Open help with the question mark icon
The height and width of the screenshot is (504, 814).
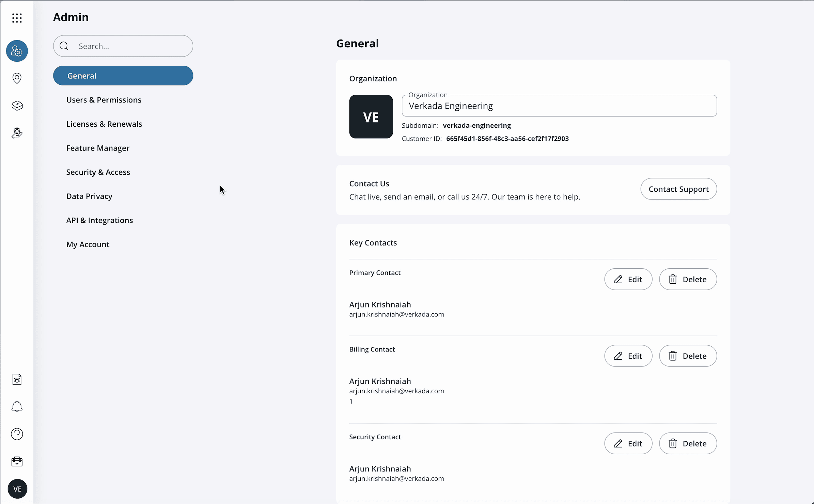17,434
